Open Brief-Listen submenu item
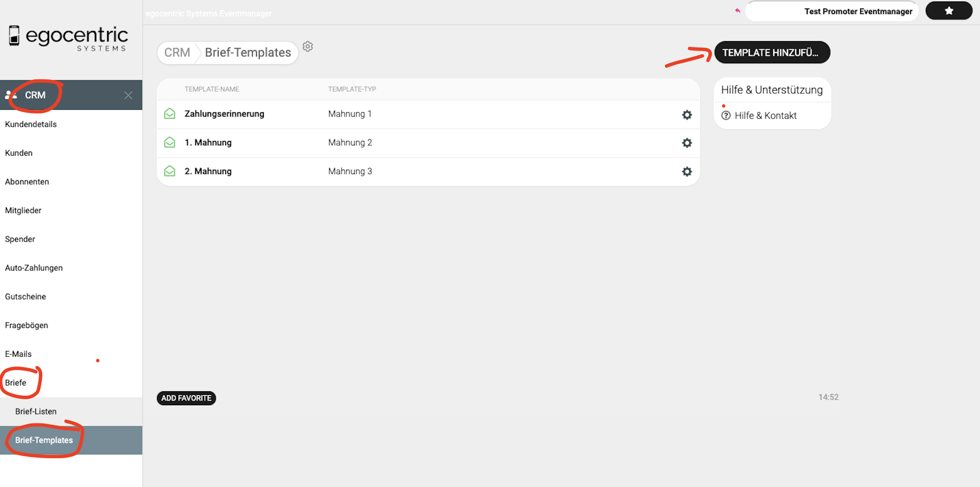980x487 pixels. pos(36,411)
